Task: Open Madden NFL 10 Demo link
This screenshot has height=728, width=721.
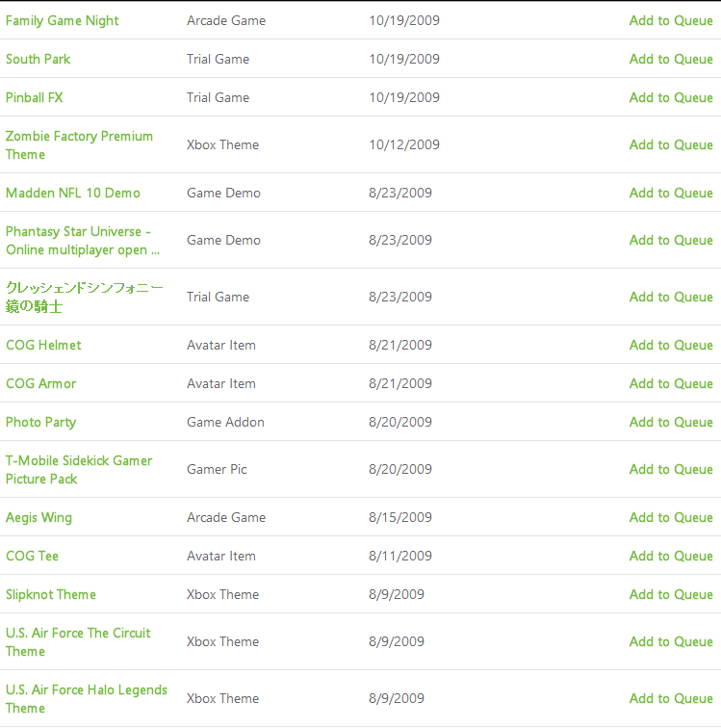Action: 73,194
